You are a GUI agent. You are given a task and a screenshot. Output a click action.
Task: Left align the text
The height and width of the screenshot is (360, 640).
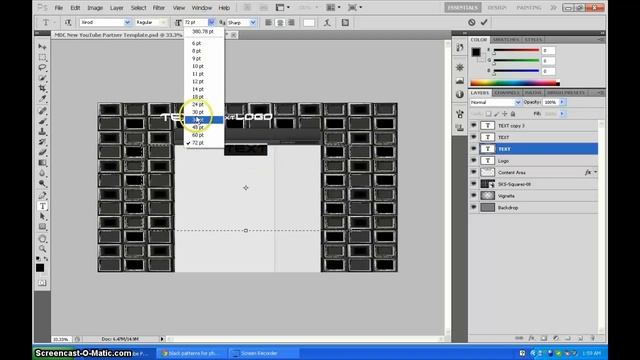(x=268, y=22)
